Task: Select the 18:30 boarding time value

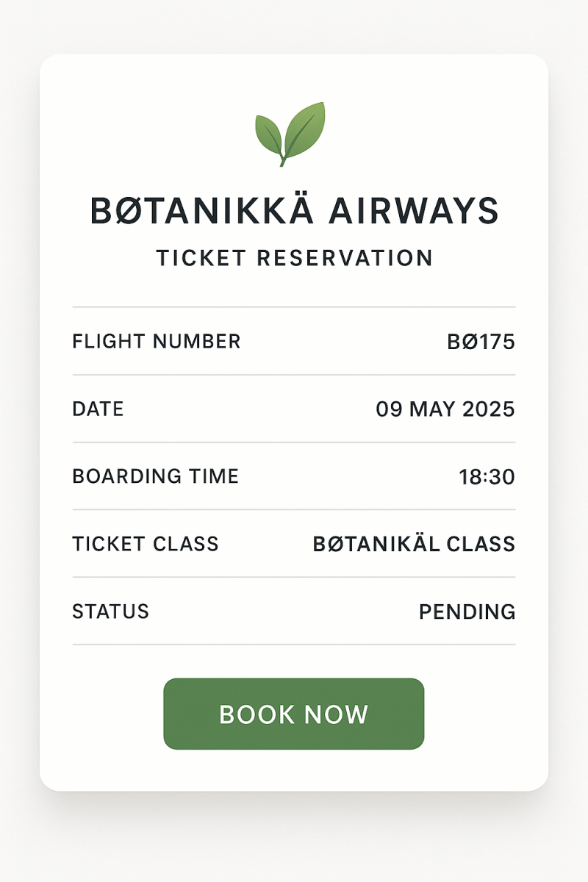Action: 487,477
